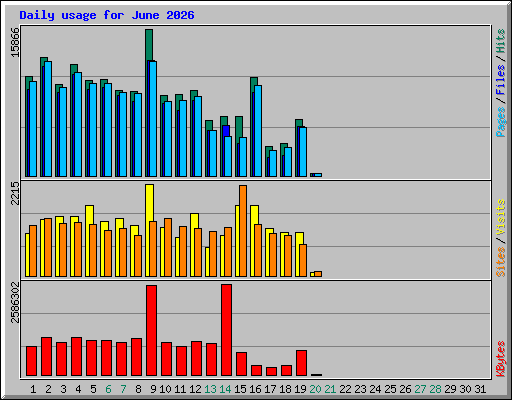This screenshot has height=400, width=512.
Task: Click the day 9 label on the x-axis
Action: (153, 389)
